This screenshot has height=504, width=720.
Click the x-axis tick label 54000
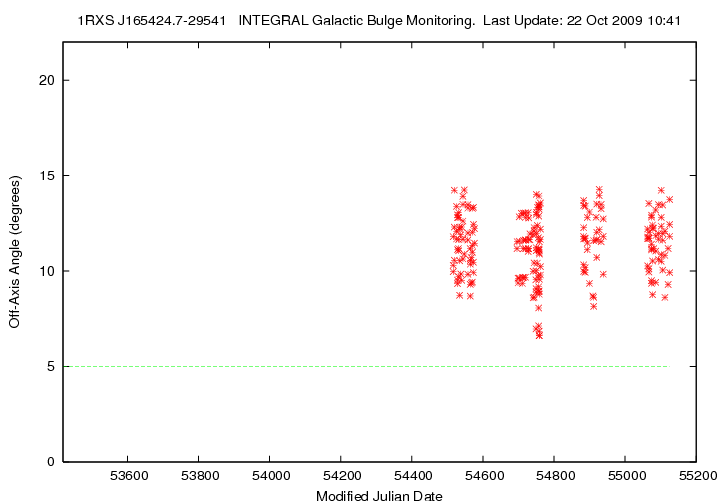[x=271, y=476]
